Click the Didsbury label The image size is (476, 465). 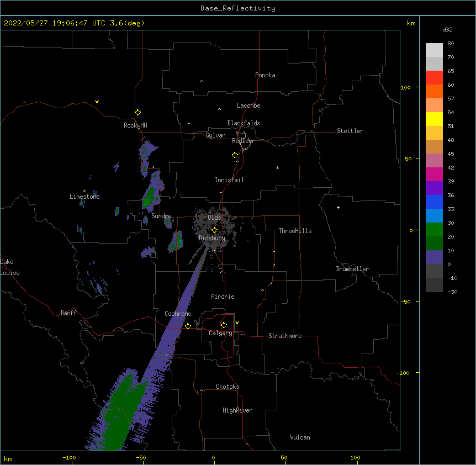[x=211, y=238]
